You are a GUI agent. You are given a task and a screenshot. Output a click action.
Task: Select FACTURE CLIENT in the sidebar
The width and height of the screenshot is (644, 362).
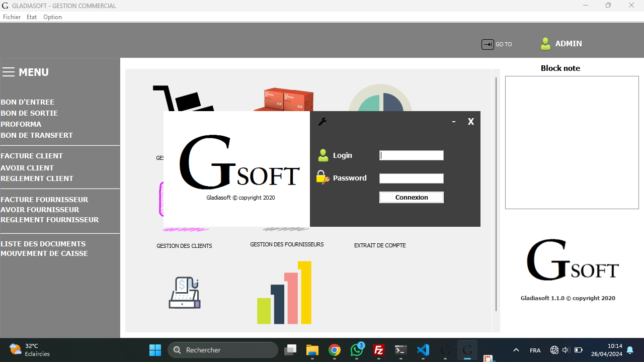(x=32, y=156)
